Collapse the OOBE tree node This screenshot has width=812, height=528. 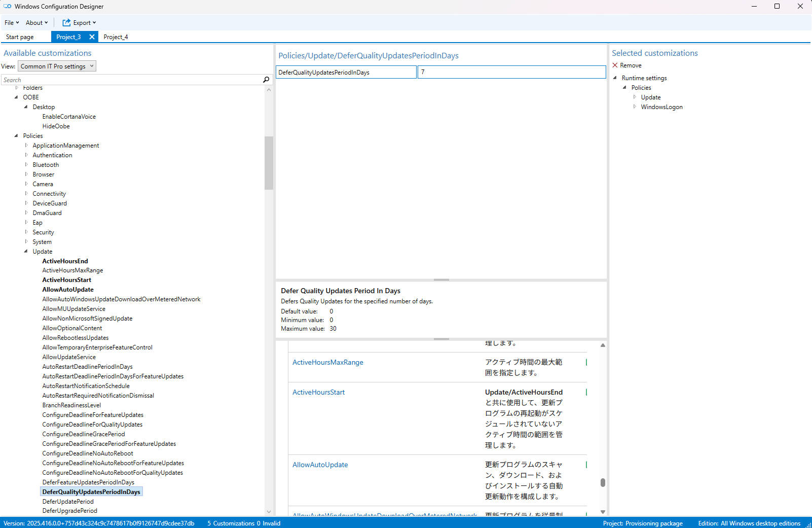coord(16,97)
